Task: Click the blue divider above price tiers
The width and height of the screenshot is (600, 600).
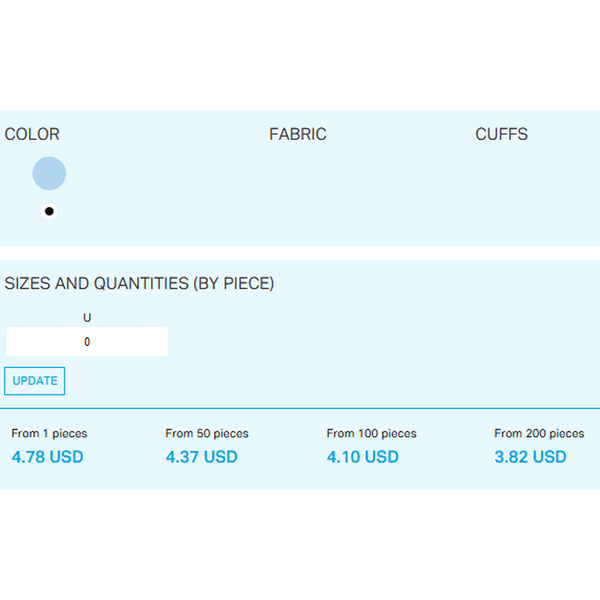Action: point(300,408)
